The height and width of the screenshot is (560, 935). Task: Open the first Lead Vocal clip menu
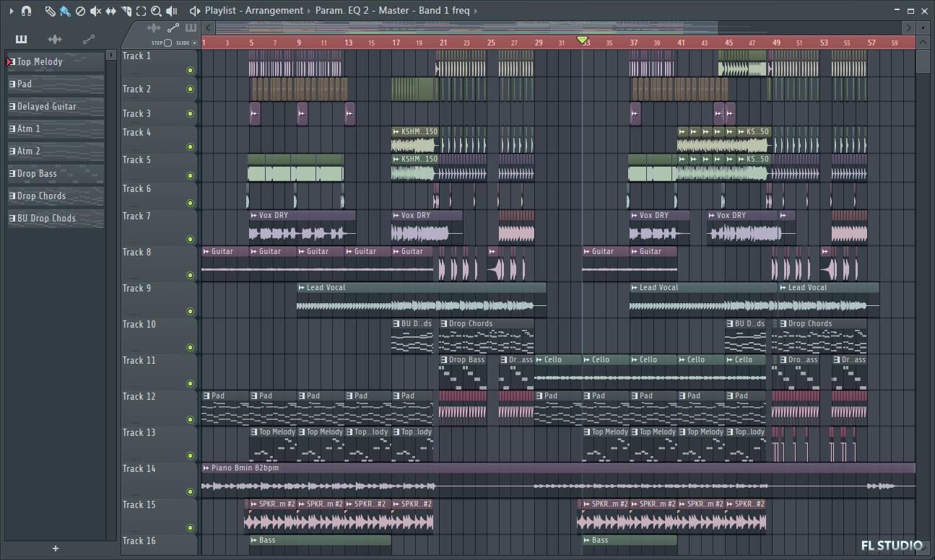point(302,288)
